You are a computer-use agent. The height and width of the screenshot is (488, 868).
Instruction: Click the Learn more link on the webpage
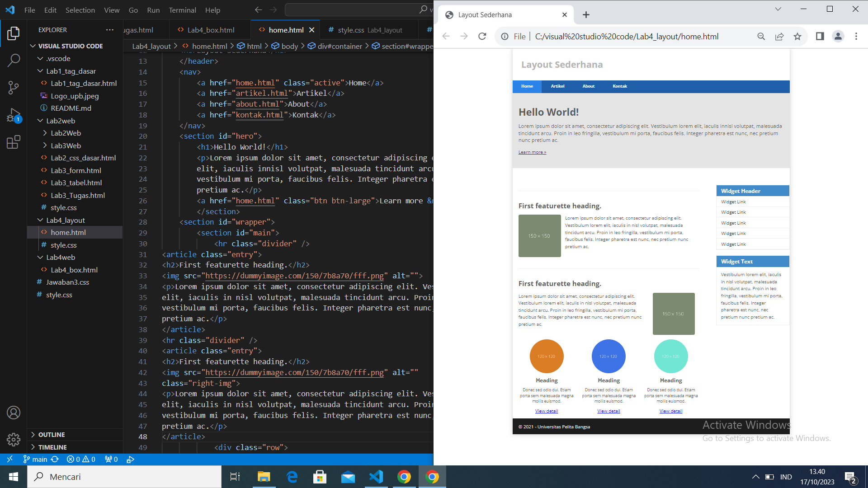(x=532, y=152)
